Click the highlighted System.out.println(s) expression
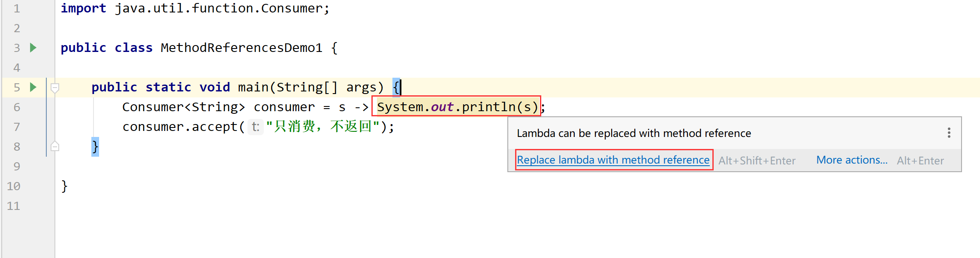 (457, 106)
